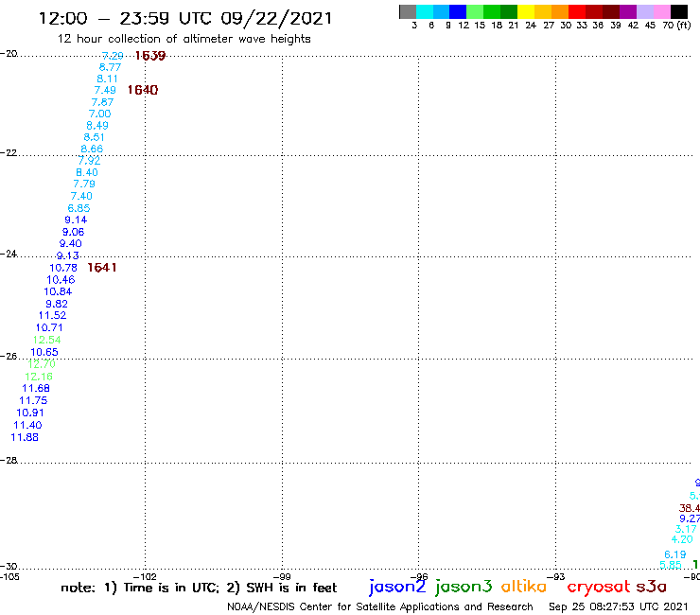Select the orange swatch in the color scale

point(560,11)
